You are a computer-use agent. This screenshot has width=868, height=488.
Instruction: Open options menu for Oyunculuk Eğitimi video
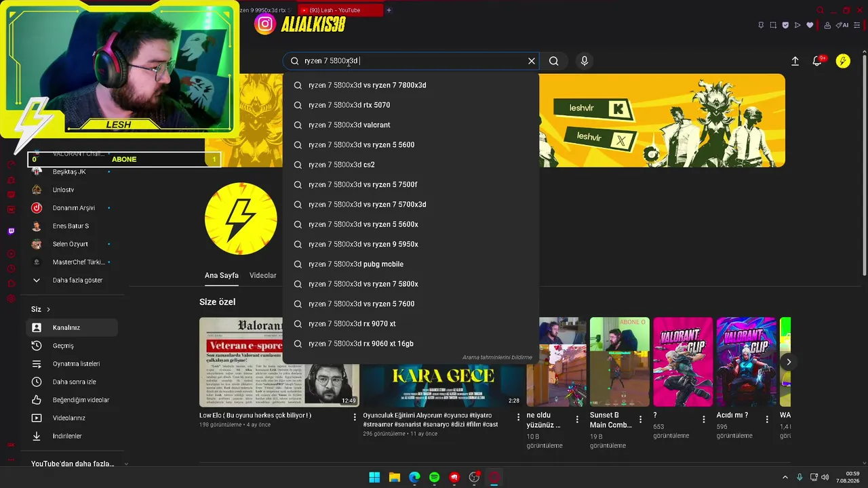click(518, 418)
